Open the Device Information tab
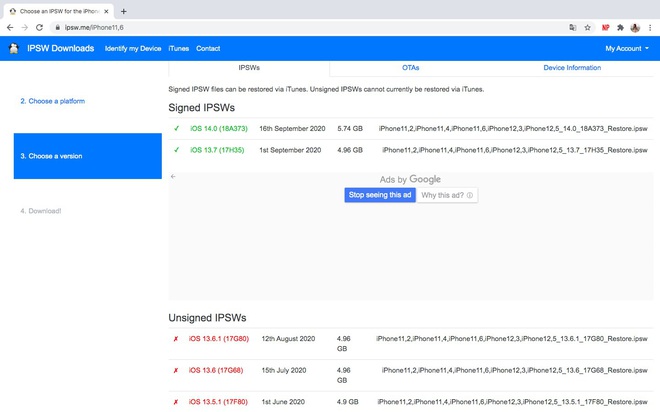Screen dimensions: 660x412 click(x=572, y=68)
